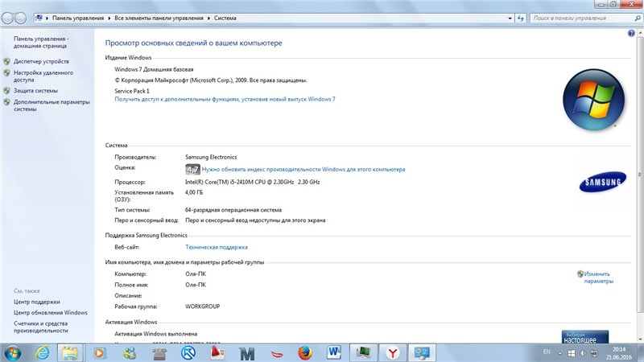This screenshot has height=362, width=644.
Task: Open the Mathcad M icon in taskbar
Action: [247, 353]
